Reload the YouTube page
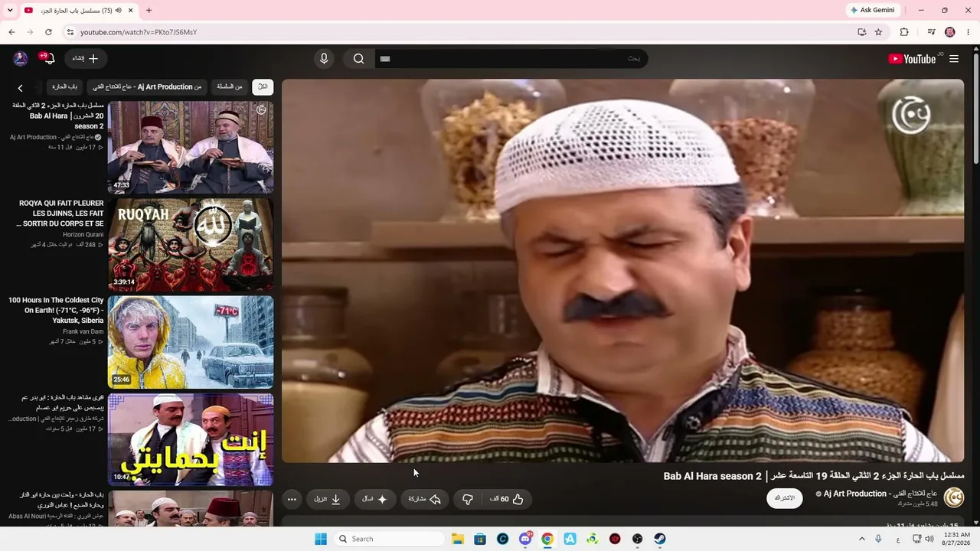This screenshot has width=980, height=551. click(x=48, y=32)
